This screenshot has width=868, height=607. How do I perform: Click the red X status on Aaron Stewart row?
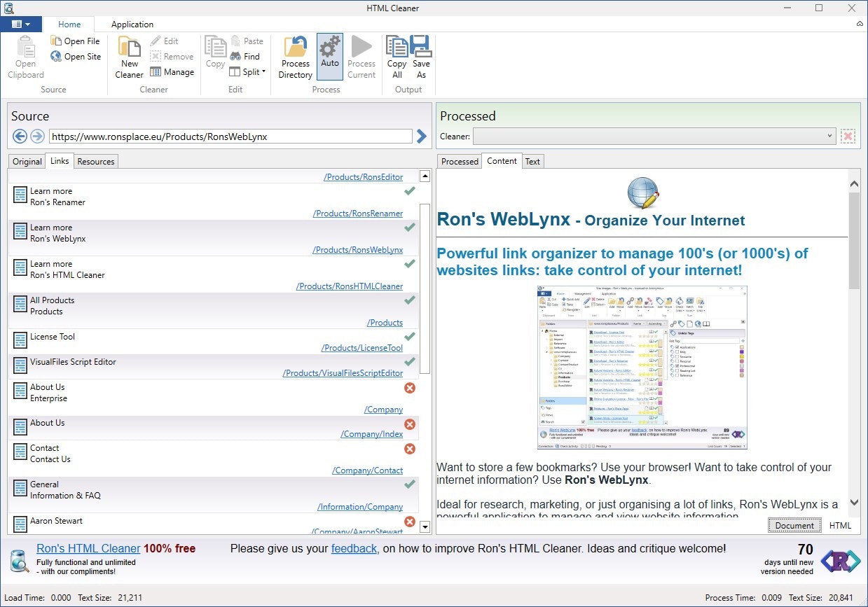(410, 522)
